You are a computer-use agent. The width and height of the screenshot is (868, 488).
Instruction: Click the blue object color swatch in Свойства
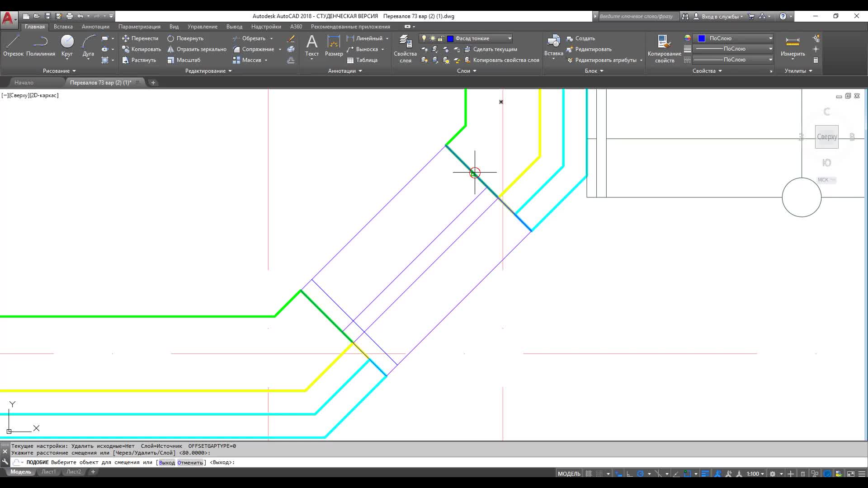[x=702, y=38]
